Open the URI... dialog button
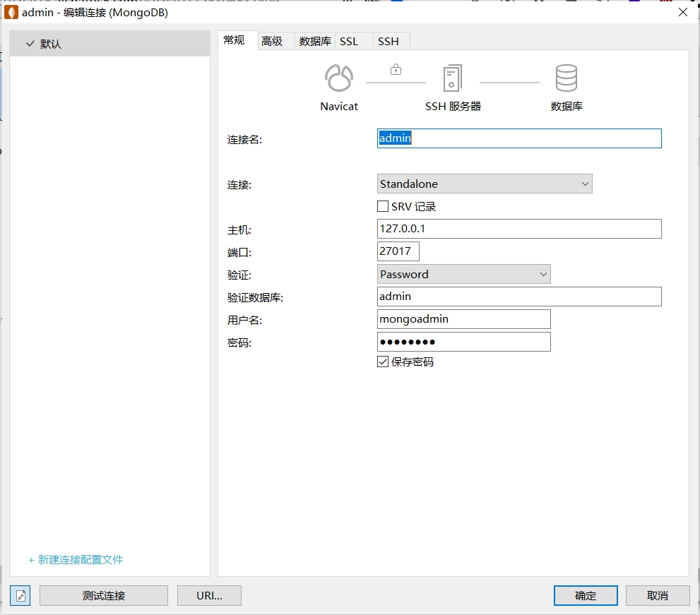Image resolution: width=700 pixels, height=615 pixels. (209, 595)
